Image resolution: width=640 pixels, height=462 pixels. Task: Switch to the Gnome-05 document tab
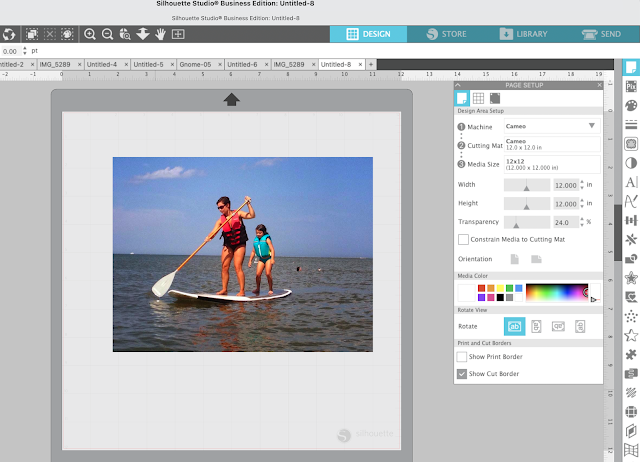tap(196, 64)
